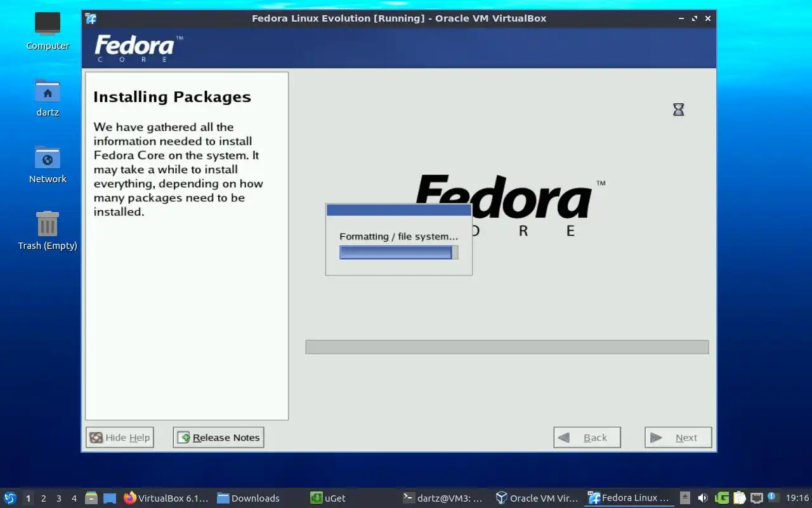Select the Fedora Linux taskbar window entry
The image size is (812, 508).
tap(629, 498)
